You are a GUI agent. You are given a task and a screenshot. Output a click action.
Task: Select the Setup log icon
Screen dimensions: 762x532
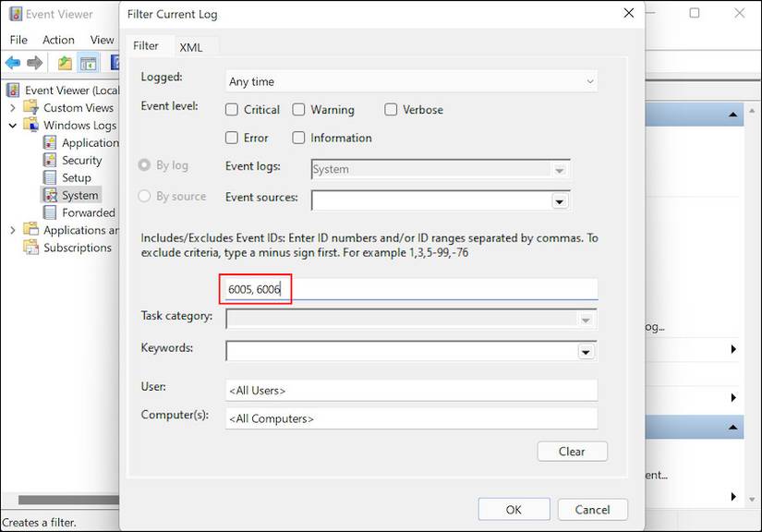tap(50, 178)
